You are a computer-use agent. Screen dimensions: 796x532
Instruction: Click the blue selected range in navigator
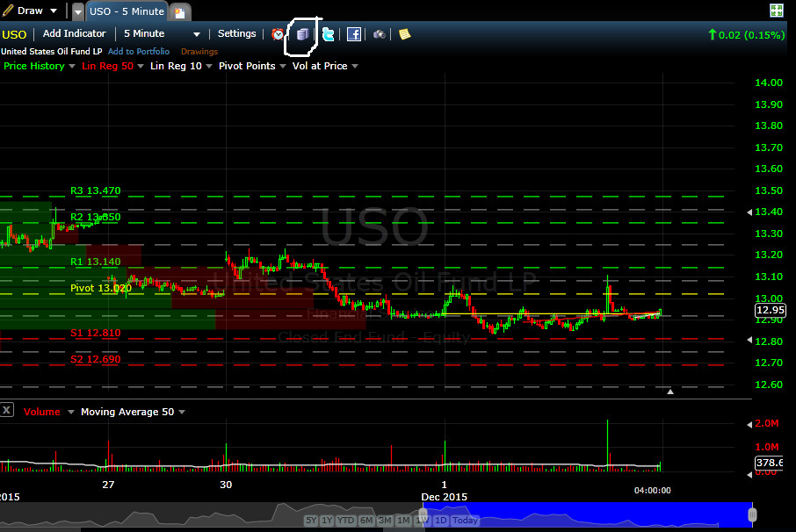coord(588,514)
